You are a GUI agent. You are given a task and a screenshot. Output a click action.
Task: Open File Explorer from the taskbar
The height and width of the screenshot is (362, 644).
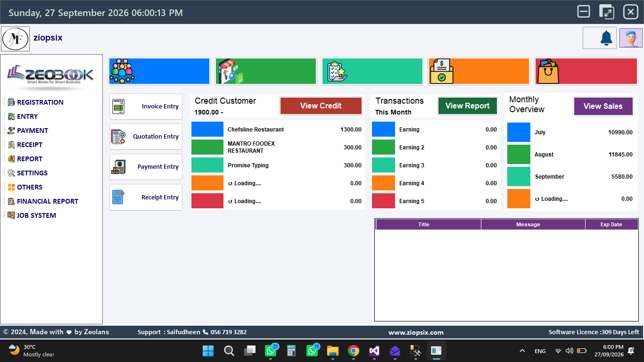(x=333, y=351)
